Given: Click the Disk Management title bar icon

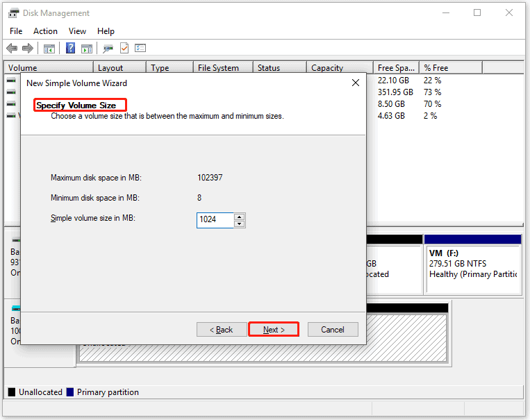Looking at the screenshot, I should [14, 13].
